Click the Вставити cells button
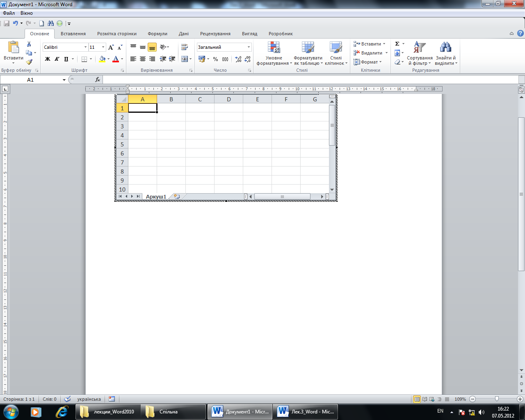The image size is (525, 420). click(x=370, y=44)
